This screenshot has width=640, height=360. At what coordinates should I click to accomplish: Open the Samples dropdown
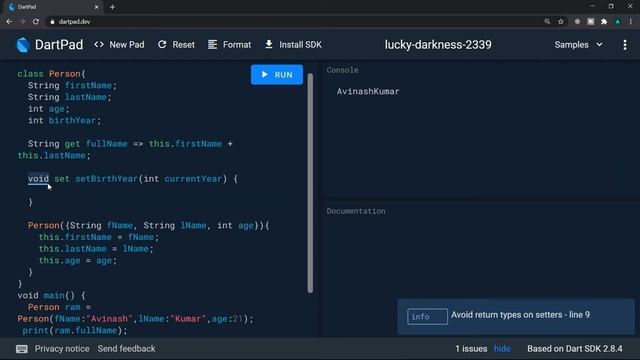tap(578, 45)
